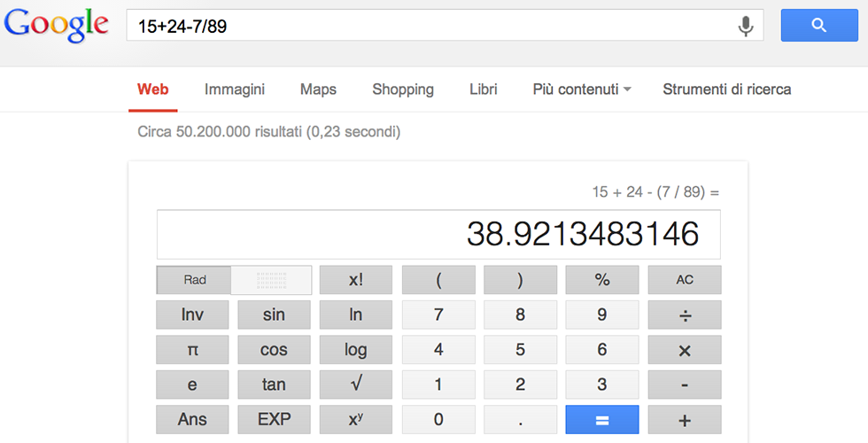This screenshot has height=443, width=868.
Task: Switch angle mode to Rad
Action: 195,280
